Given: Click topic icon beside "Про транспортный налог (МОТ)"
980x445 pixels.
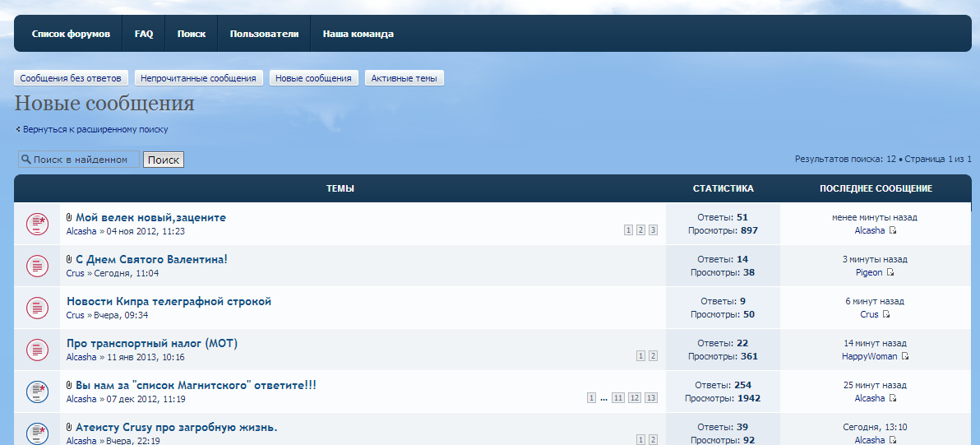Looking at the screenshot, I should tap(37, 350).
